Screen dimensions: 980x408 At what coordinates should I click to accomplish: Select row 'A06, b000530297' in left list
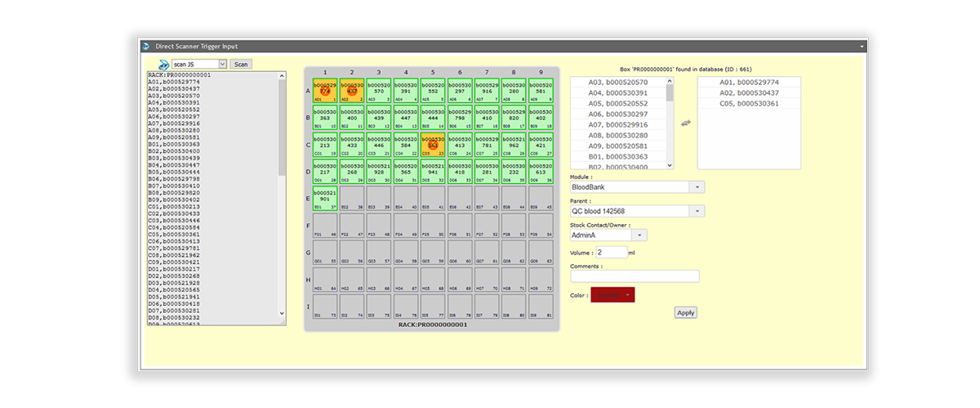click(x=618, y=114)
